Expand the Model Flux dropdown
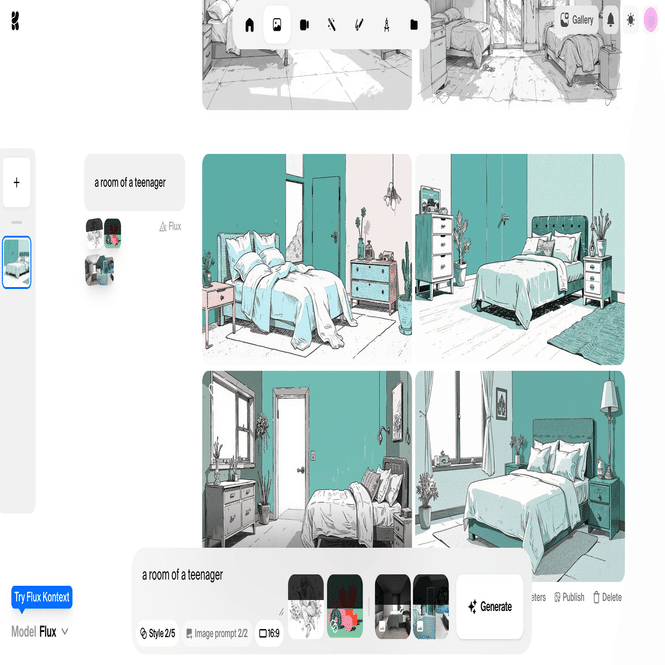Viewport: 665px width, 665px height. coord(39,631)
